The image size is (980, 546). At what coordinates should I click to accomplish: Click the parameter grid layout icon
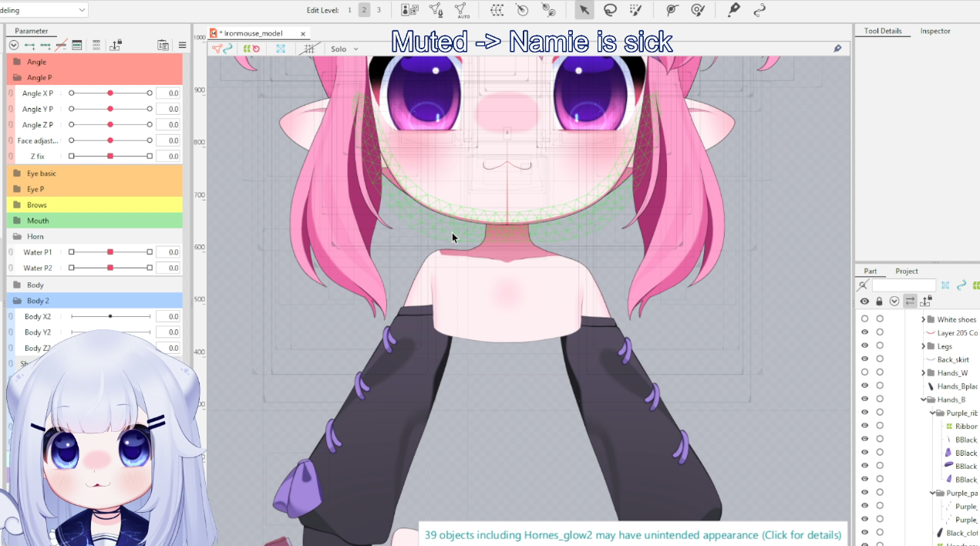(x=96, y=45)
